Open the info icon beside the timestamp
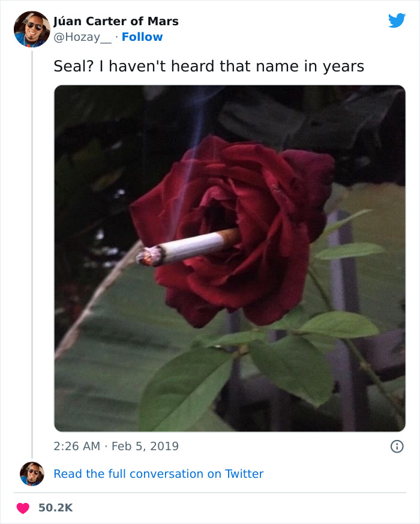 (x=397, y=446)
